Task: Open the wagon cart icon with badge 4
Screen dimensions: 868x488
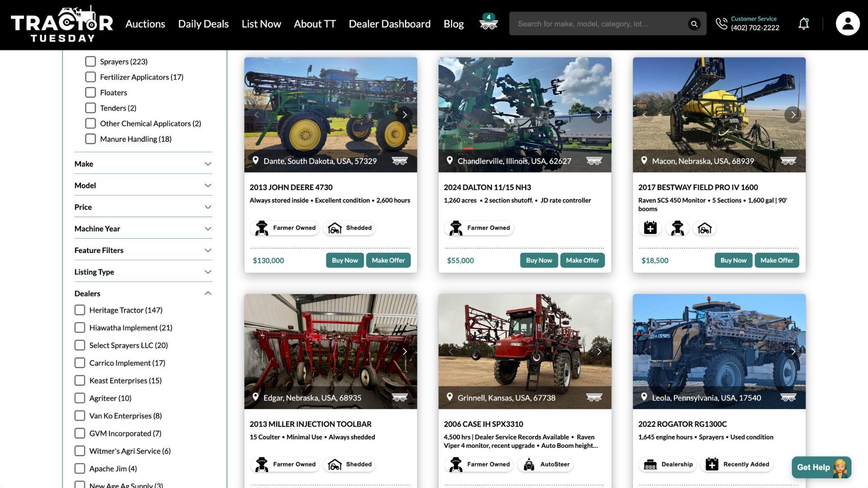Action: click(488, 22)
